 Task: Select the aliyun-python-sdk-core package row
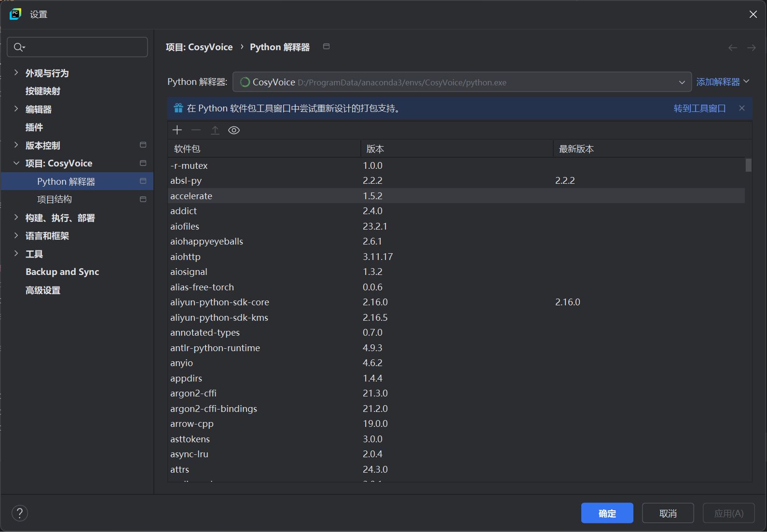(x=456, y=302)
